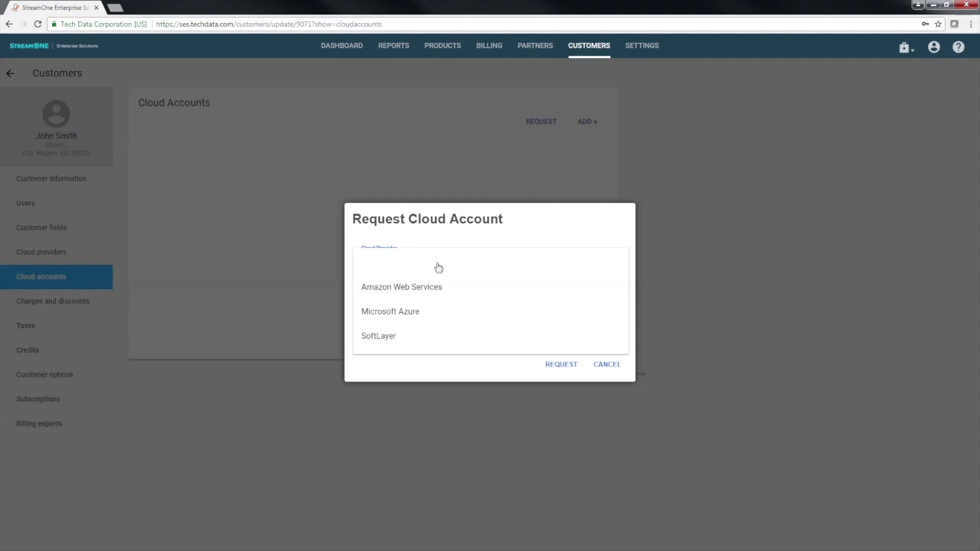Open the Products menu
The width and height of the screenshot is (980, 551).
(x=443, y=46)
